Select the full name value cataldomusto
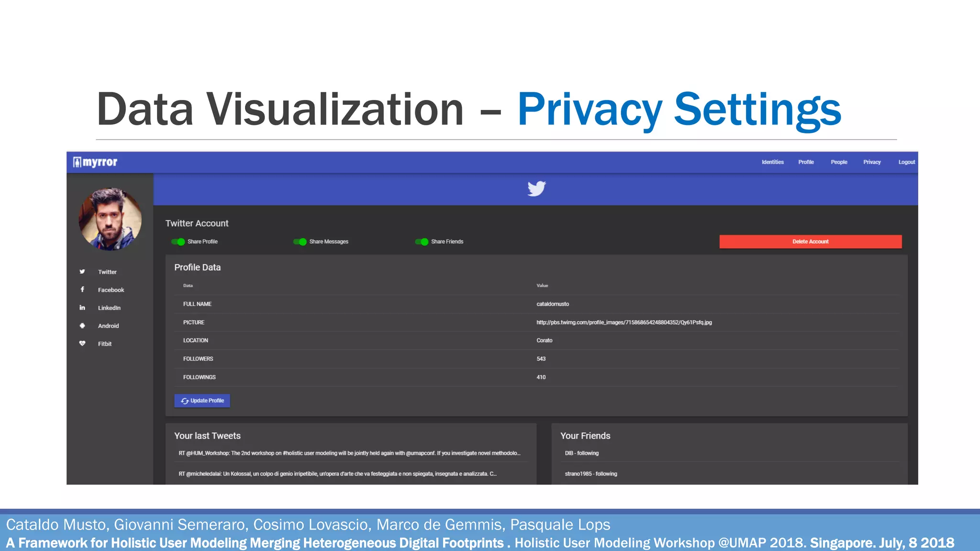Viewport: 980px width, 551px height. (x=553, y=304)
